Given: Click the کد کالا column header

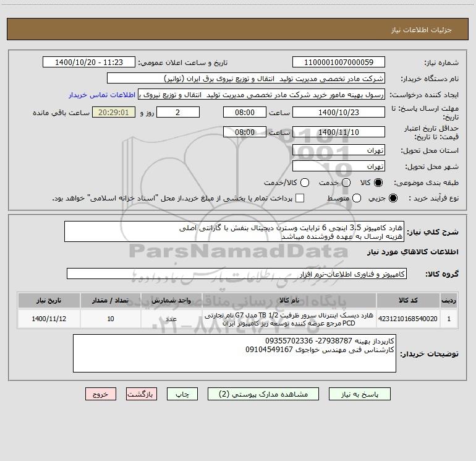Looking at the screenshot, I should click(x=408, y=300).
